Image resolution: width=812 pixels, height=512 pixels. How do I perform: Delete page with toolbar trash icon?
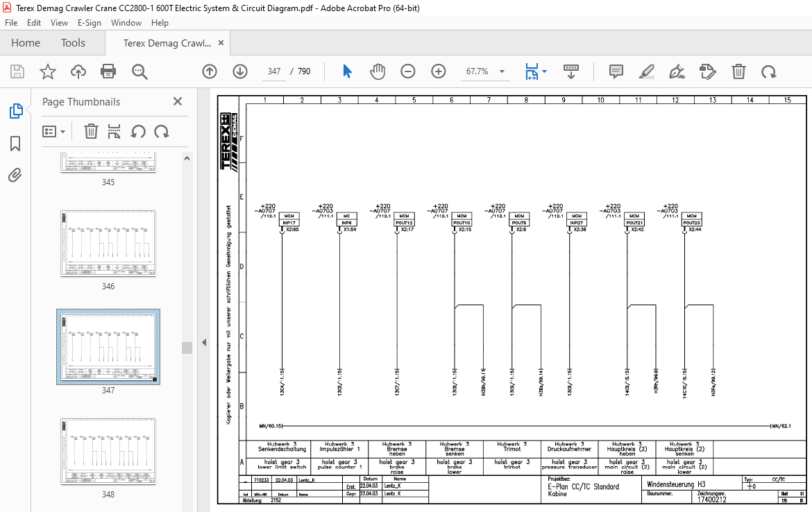click(738, 71)
